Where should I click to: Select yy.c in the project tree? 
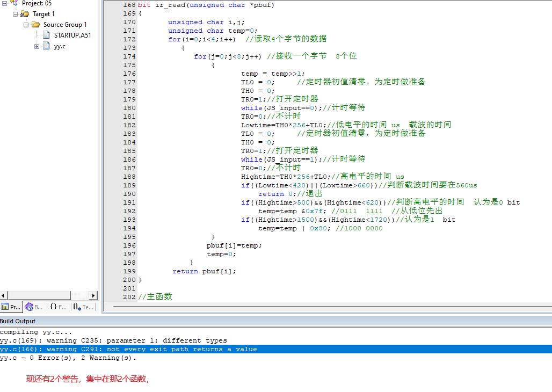pos(60,46)
